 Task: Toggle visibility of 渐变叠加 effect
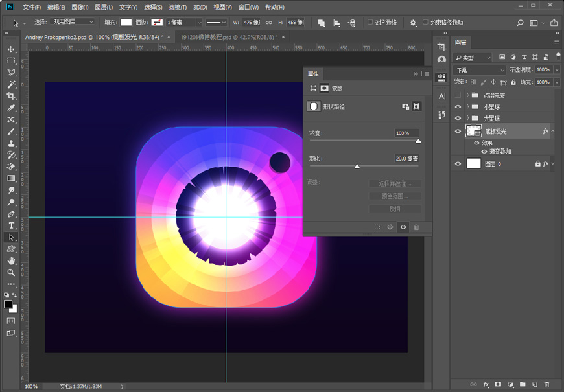[x=484, y=152]
